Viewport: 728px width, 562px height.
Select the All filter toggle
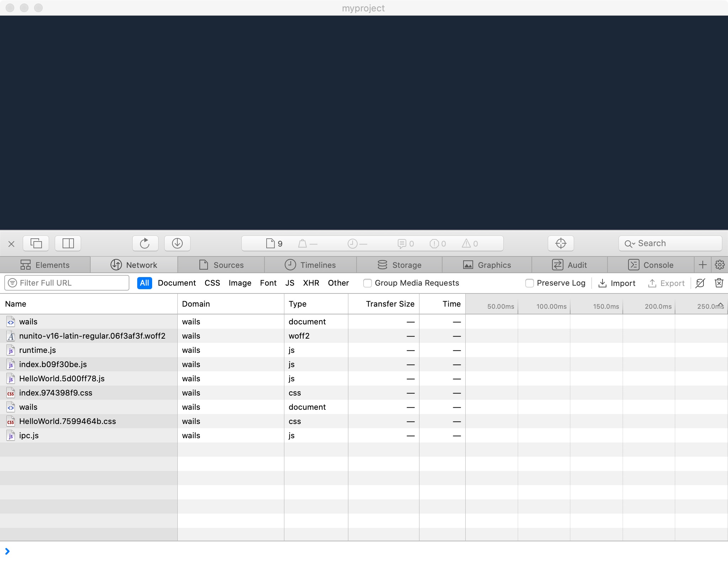pos(144,283)
